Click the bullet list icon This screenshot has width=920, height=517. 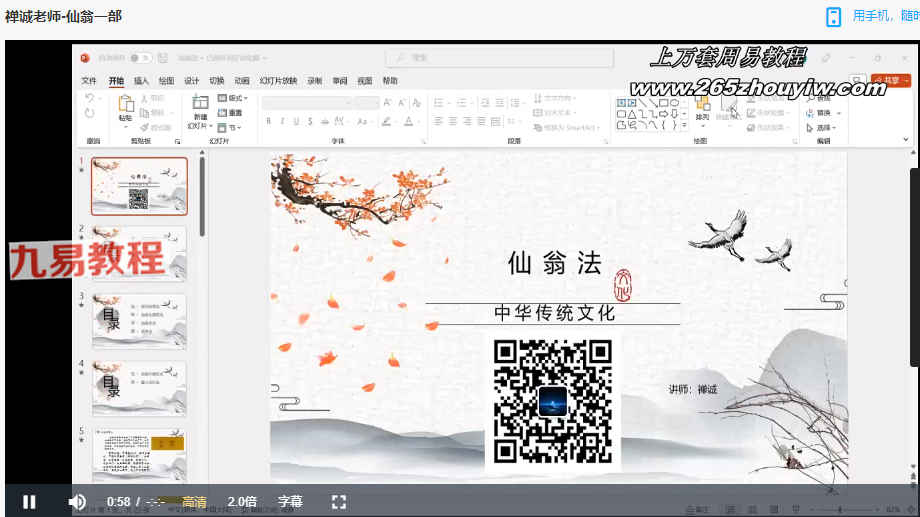tap(438, 103)
